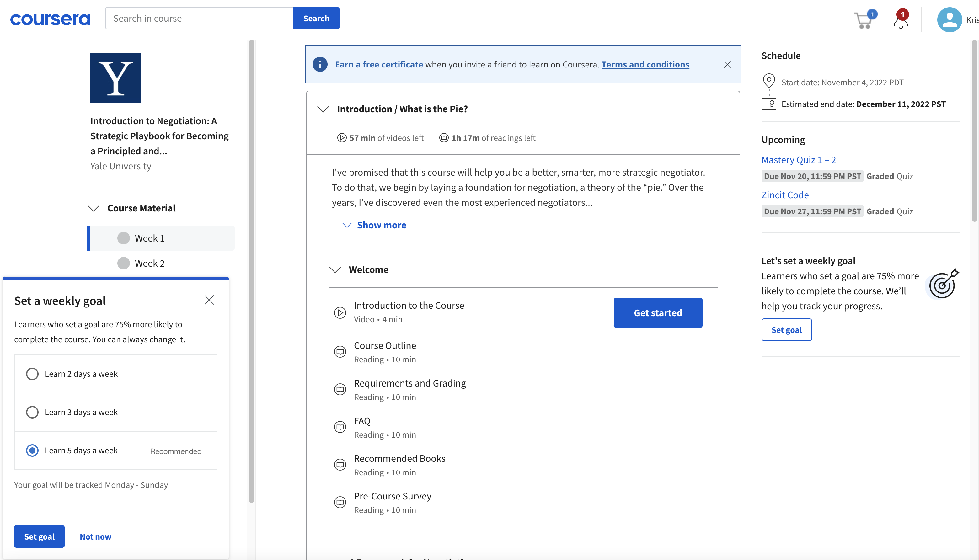Click the Yale University logo

(115, 78)
